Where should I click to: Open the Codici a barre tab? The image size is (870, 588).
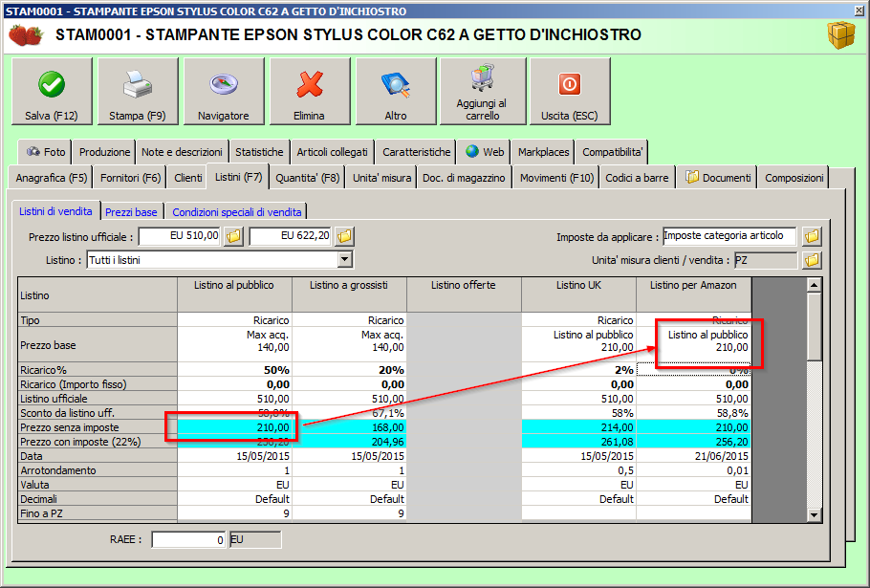tap(637, 178)
